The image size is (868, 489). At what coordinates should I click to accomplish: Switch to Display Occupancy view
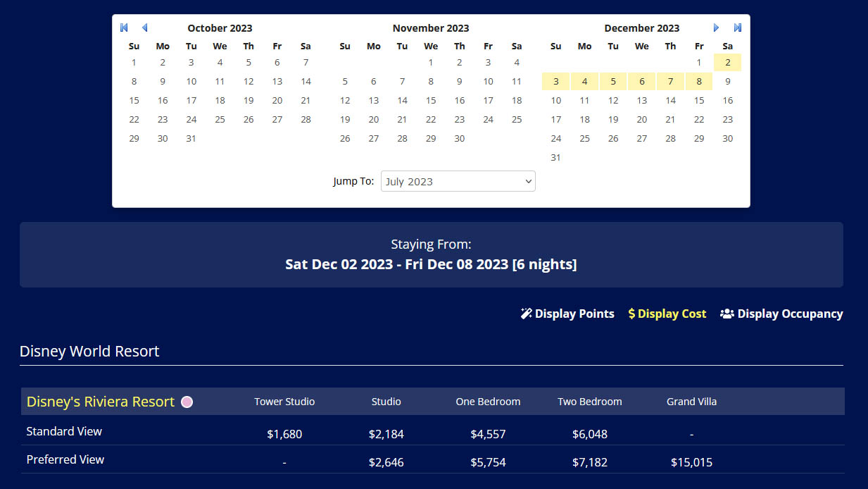pyautogui.click(x=781, y=314)
